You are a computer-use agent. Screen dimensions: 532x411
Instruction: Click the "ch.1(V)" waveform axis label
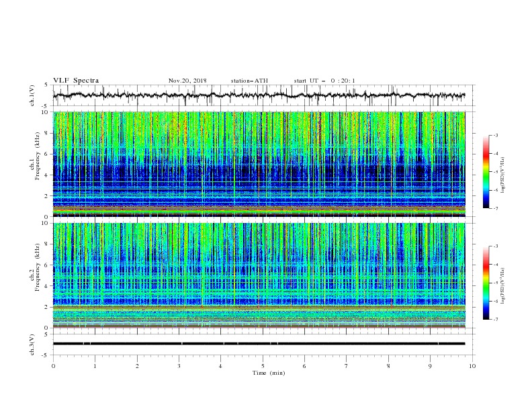point(32,95)
